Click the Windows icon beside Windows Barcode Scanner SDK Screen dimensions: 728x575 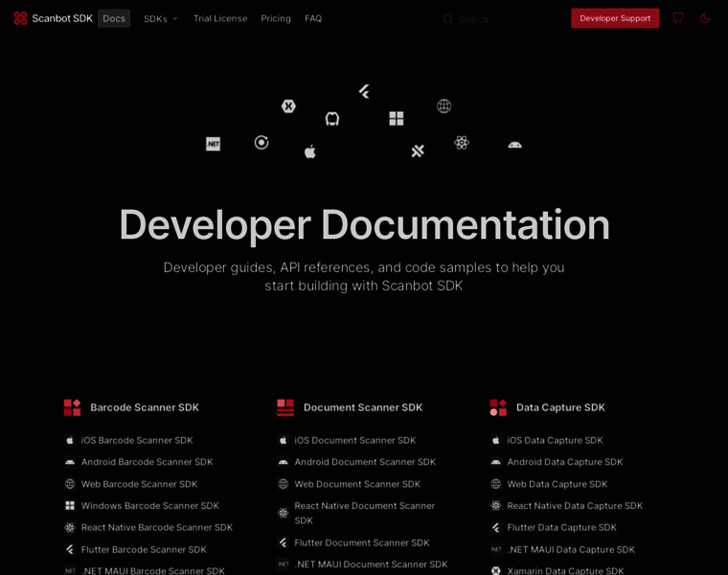[70, 506]
